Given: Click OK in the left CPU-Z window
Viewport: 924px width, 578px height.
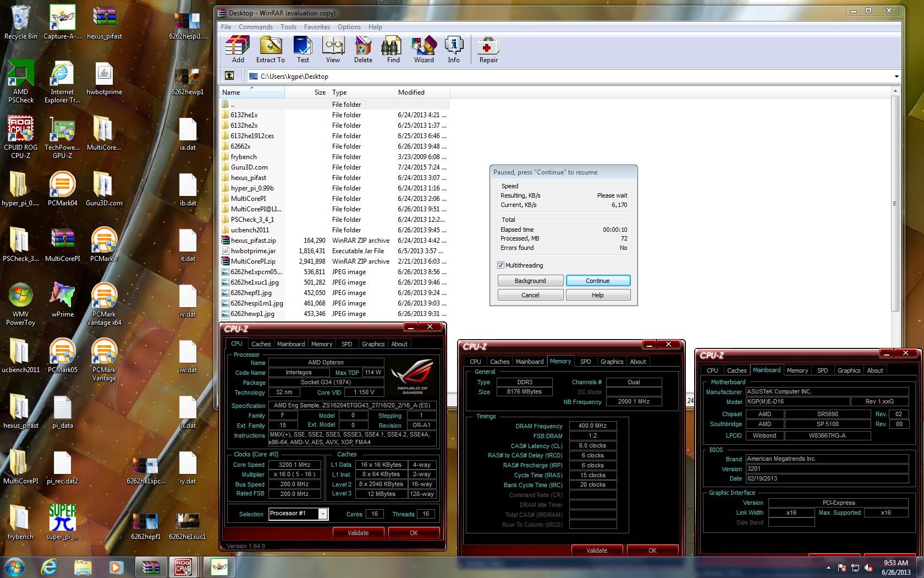Looking at the screenshot, I should (x=414, y=533).
